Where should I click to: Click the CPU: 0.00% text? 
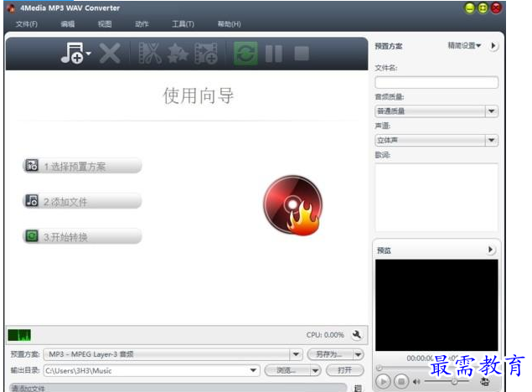click(x=325, y=335)
